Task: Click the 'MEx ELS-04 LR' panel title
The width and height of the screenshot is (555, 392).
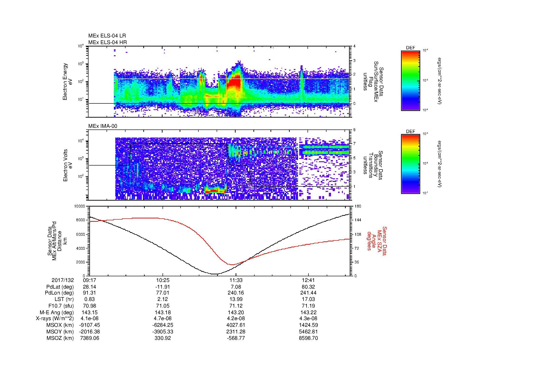Action: pyautogui.click(x=107, y=36)
